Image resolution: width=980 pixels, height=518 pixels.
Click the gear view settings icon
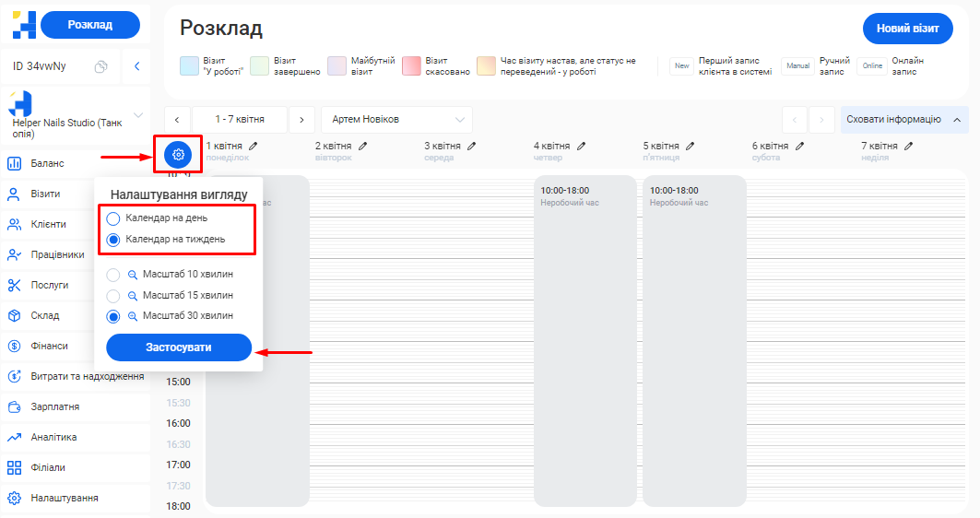click(x=178, y=155)
